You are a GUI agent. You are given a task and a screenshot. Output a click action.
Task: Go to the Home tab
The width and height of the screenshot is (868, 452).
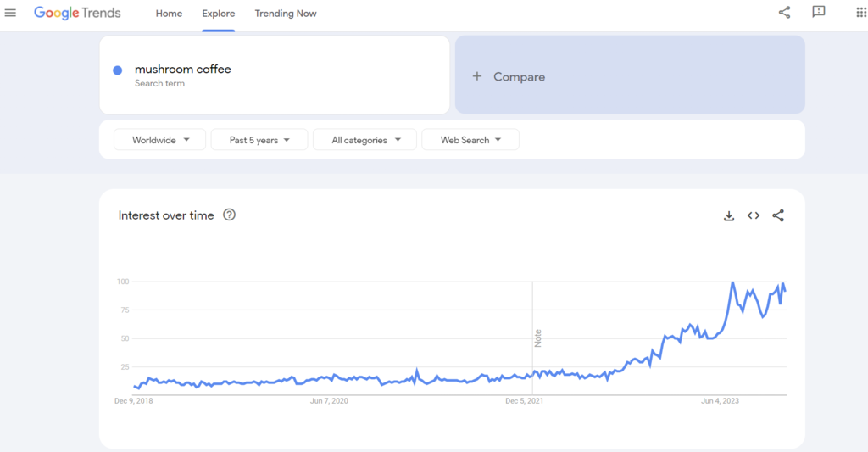click(169, 14)
